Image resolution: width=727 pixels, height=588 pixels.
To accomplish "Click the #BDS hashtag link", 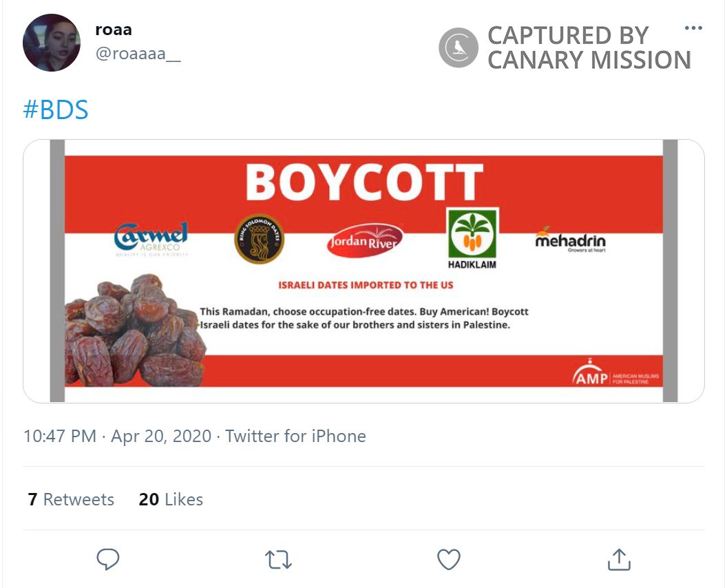I will tap(56, 109).
